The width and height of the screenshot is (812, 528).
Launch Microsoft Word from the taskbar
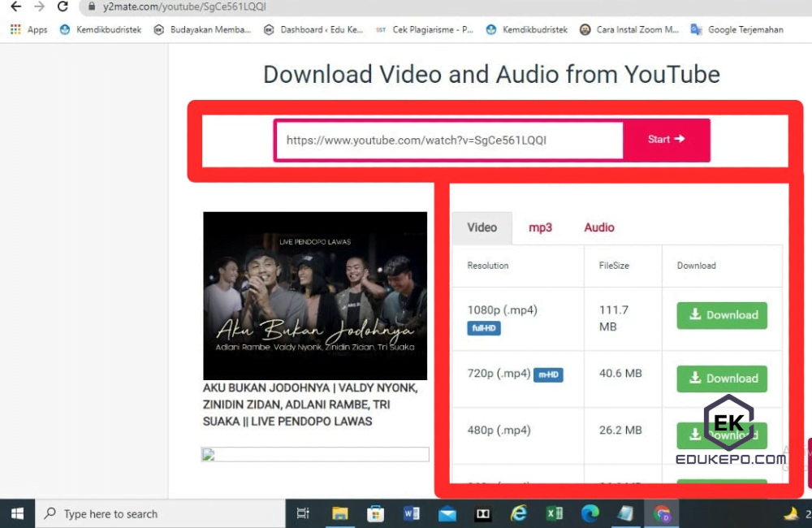click(412, 513)
